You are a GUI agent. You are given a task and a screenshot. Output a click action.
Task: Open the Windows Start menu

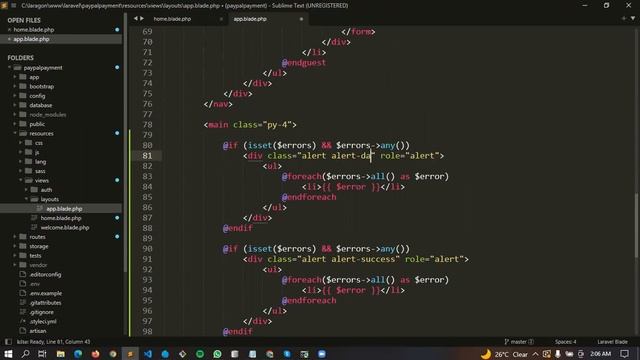(8, 353)
